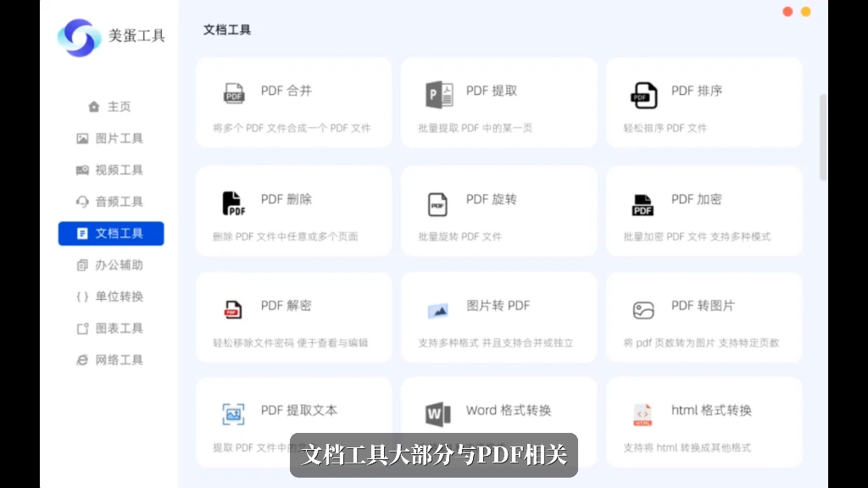Image resolution: width=868 pixels, height=488 pixels.
Task: Open the PDF 排序 tool icon
Action: pos(643,93)
